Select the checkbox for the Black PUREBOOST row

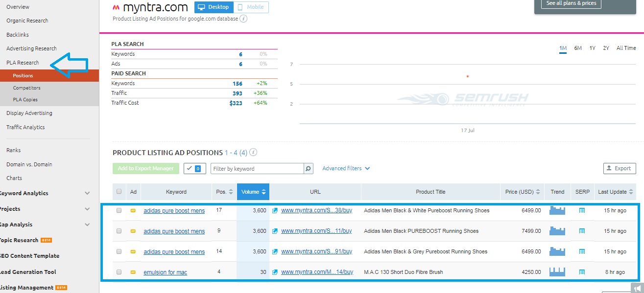119,231
